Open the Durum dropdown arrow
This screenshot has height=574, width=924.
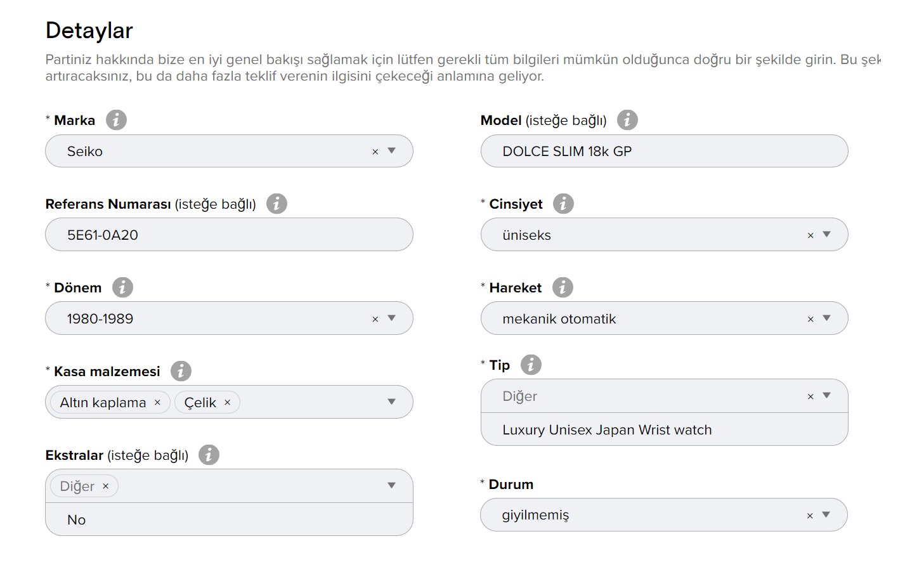click(x=826, y=515)
